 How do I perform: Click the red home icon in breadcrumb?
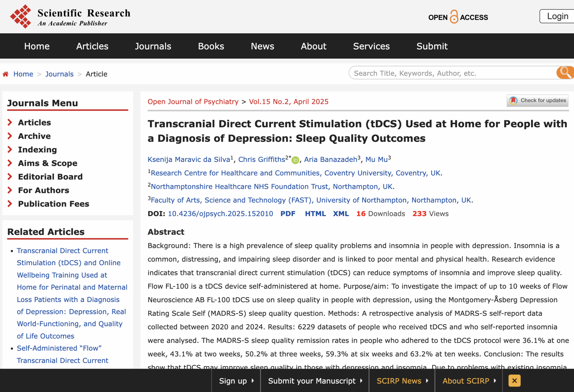pyautogui.click(x=5, y=74)
